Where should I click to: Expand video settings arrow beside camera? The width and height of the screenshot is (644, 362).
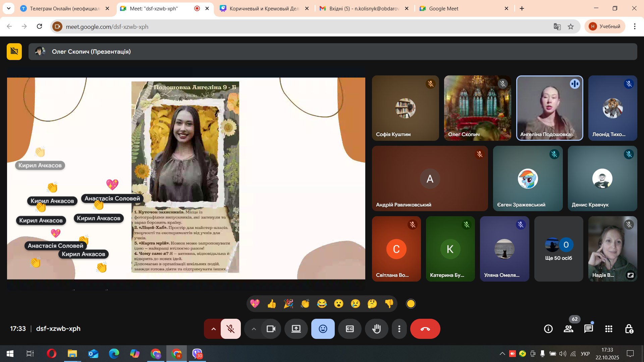pos(254,329)
